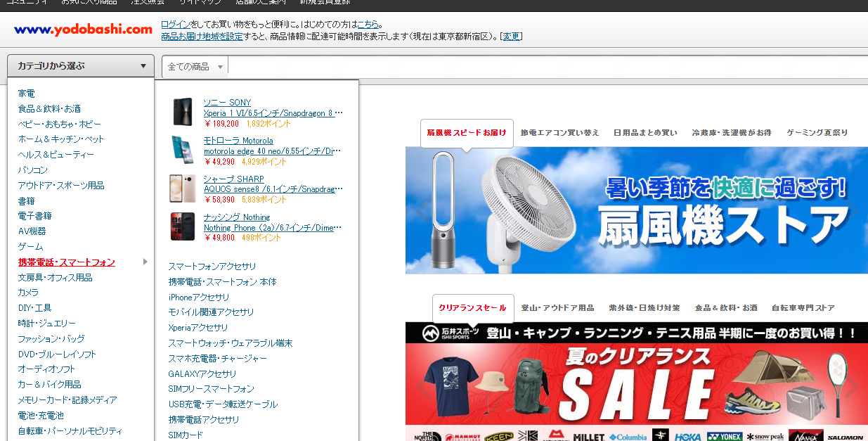The width and height of the screenshot is (868, 441).
Task: Open the Xperiaアクセサリ subcategory
Action: pos(198,328)
